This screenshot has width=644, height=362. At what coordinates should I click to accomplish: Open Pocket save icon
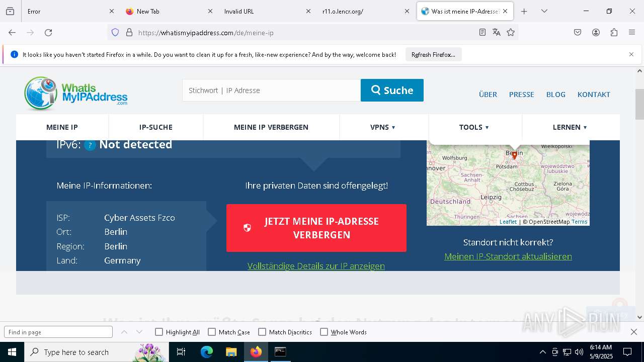coord(578,33)
